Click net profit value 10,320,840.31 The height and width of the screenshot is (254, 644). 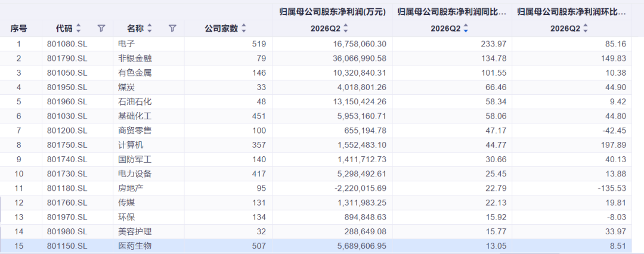coord(358,73)
